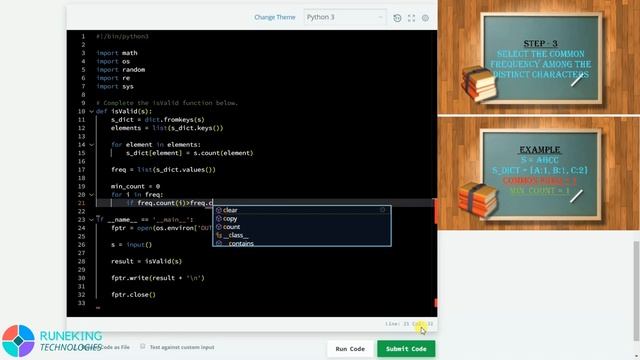Click the fptr.close() code line
Screen dimensions: 640x360
pos(133,295)
